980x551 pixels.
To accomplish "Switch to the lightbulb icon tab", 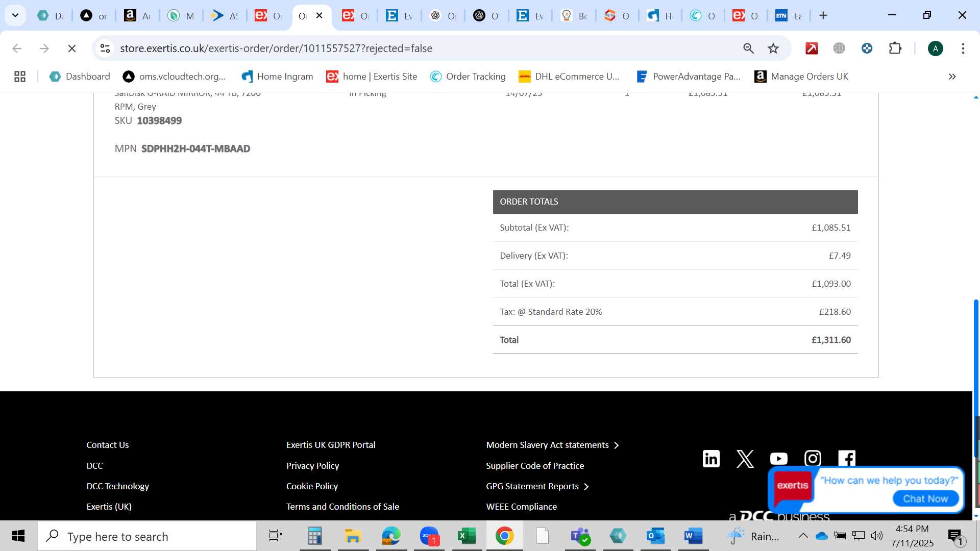I will coord(574,15).
